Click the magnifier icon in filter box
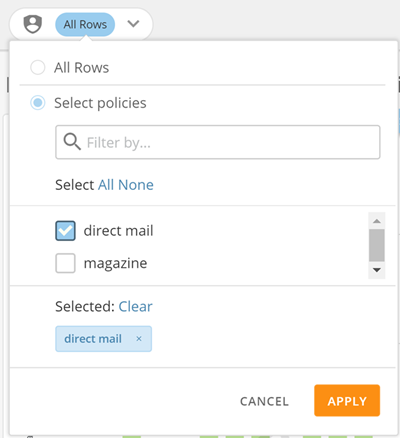Screen dimensions: 400x439 tap(72, 142)
